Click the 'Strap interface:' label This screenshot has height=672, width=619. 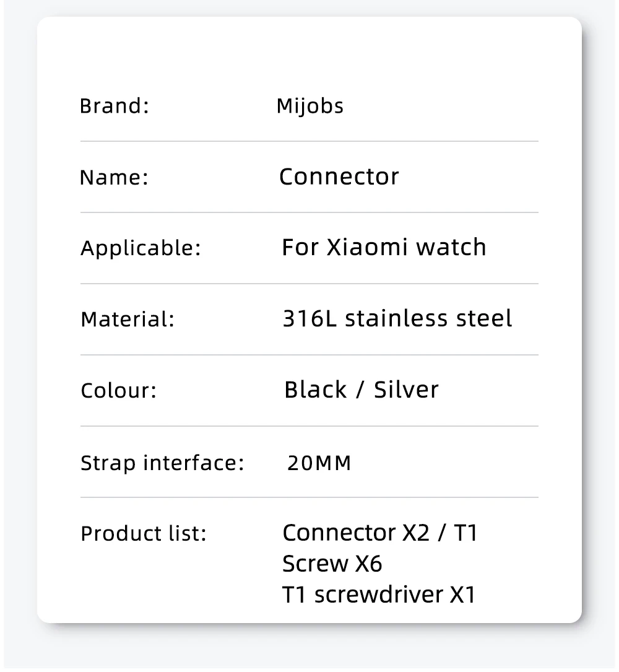click(162, 463)
